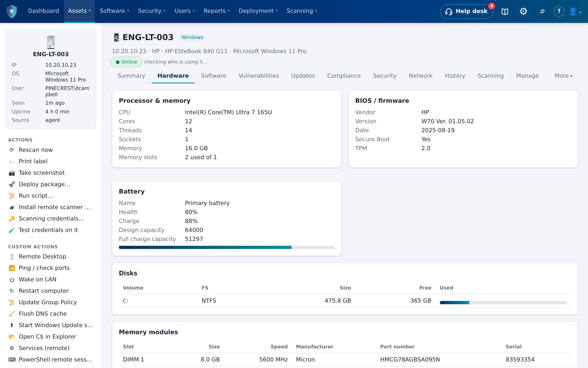Click Scanning credentials key icon
Screen dimensions: 588x368
point(12,219)
